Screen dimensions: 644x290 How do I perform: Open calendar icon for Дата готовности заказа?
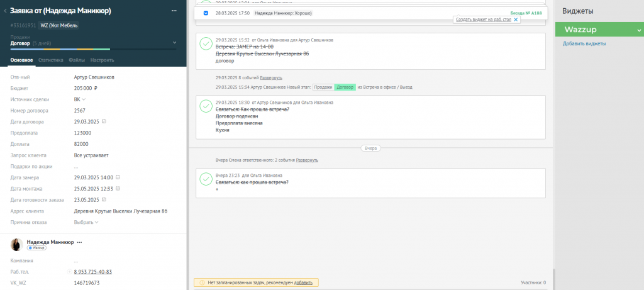tap(104, 199)
